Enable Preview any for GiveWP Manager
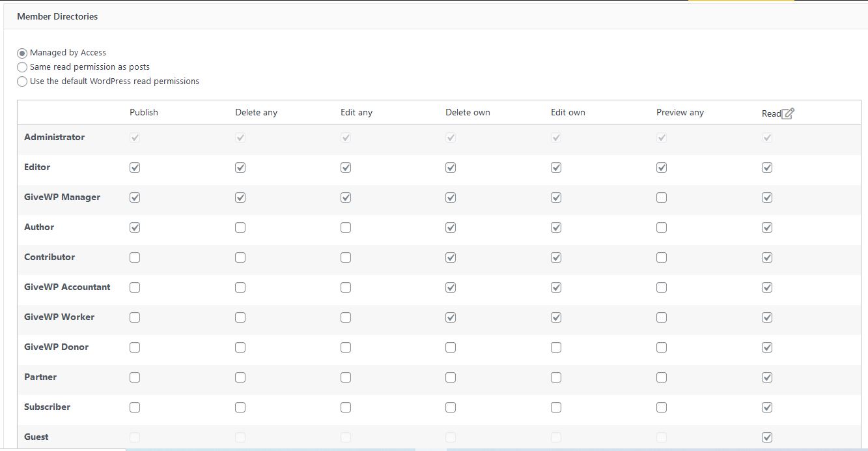 (662, 197)
